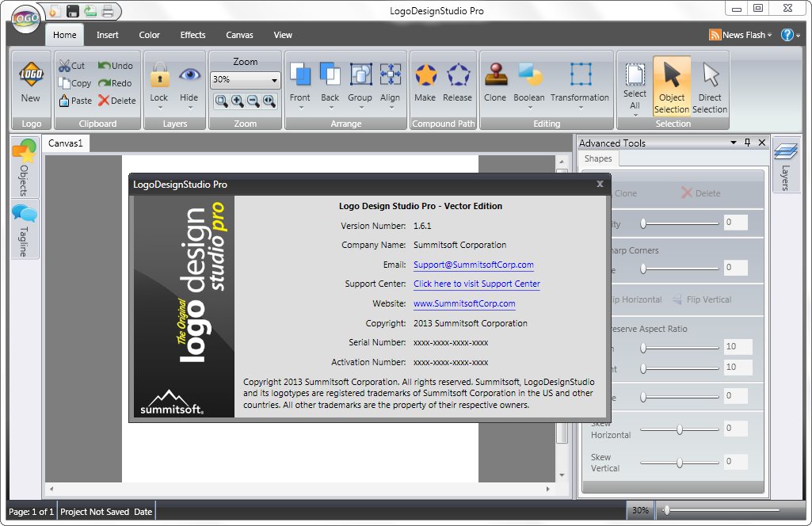Click Support@SummitsoftCorp.com email link
The height and width of the screenshot is (526, 812).
(x=473, y=265)
